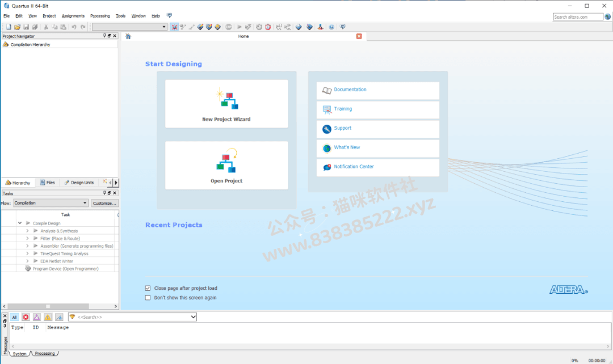Click the speech-bubble feedback icon at toolbar end
The width and height of the screenshot is (613, 364).
pos(343,27)
